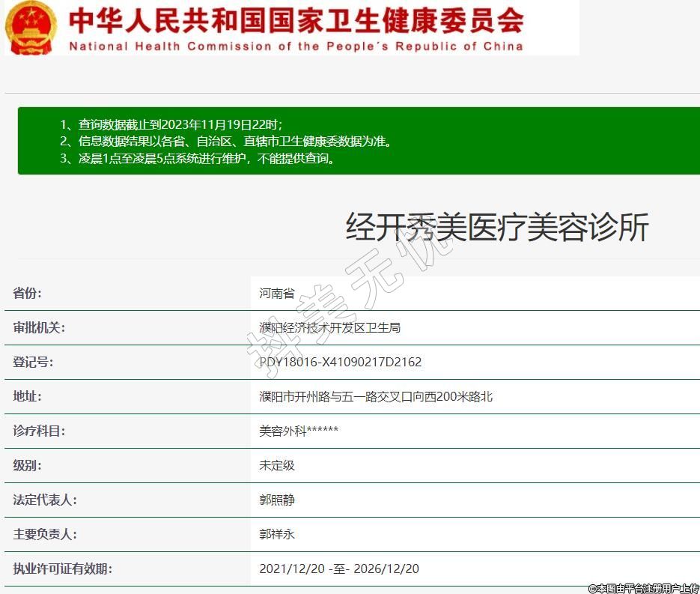The height and width of the screenshot is (594, 700).
Task: Select main responsible person 郭祥永
Action: pos(277,535)
